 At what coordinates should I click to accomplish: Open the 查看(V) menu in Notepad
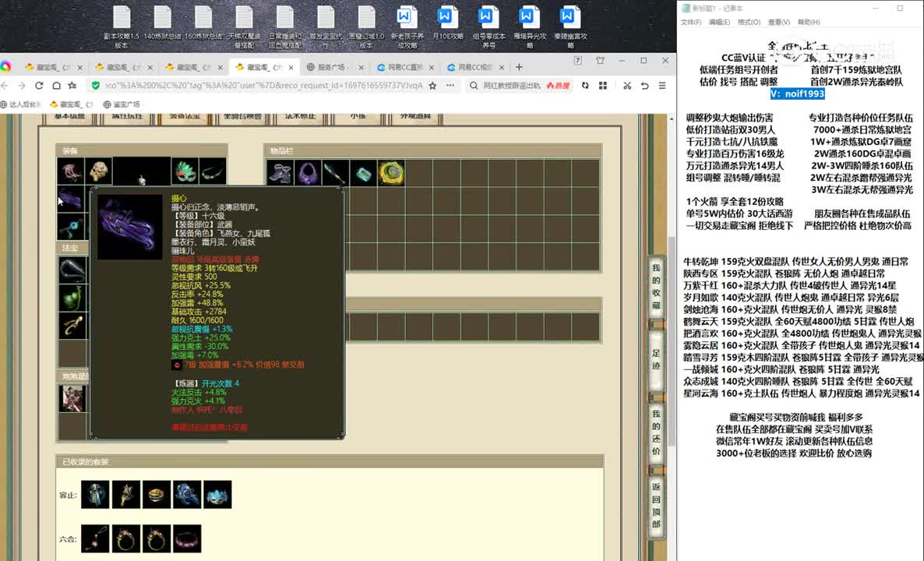[x=779, y=22]
